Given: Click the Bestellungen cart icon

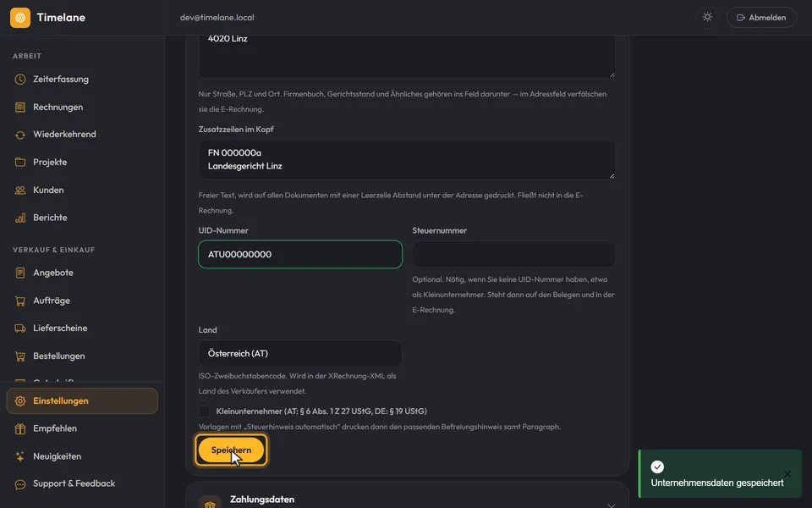Looking at the screenshot, I should 20,356.
